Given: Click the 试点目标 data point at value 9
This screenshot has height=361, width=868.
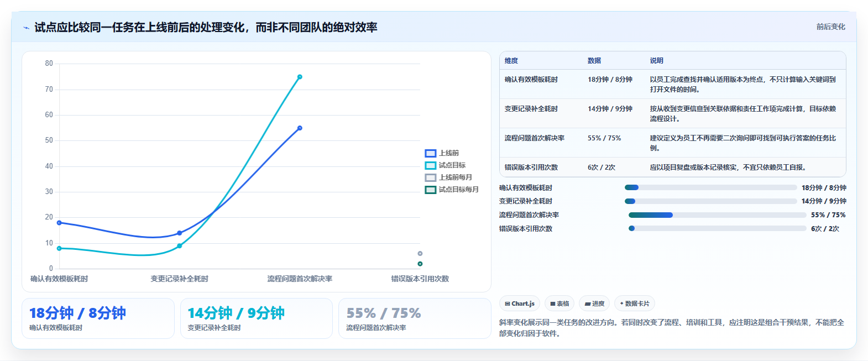Looking at the screenshot, I should [x=179, y=245].
